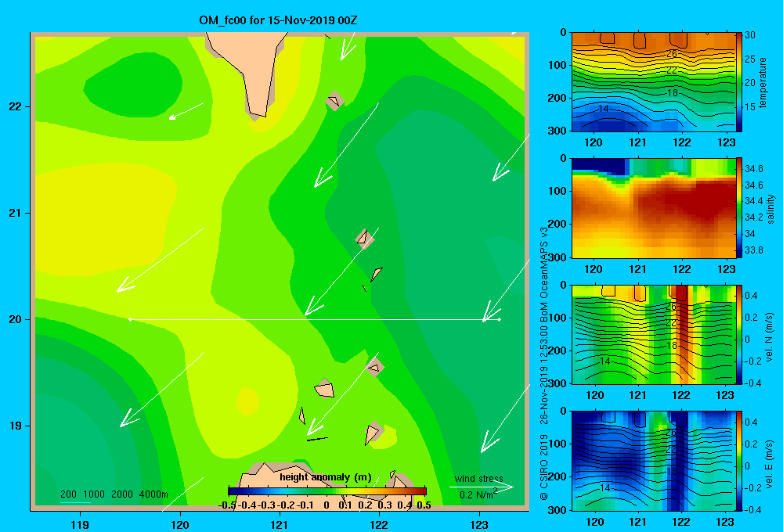Click the 'vel. E (m/s)' axis label
This screenshot has height=532, width=783.
(x=770, y=463)
